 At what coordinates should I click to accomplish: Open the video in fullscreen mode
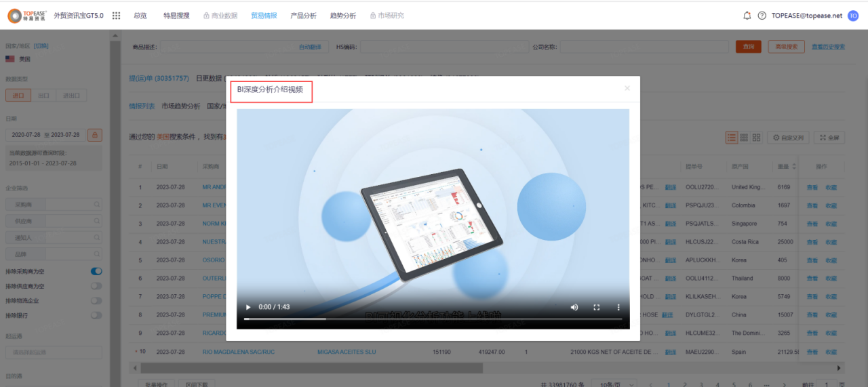597,307
